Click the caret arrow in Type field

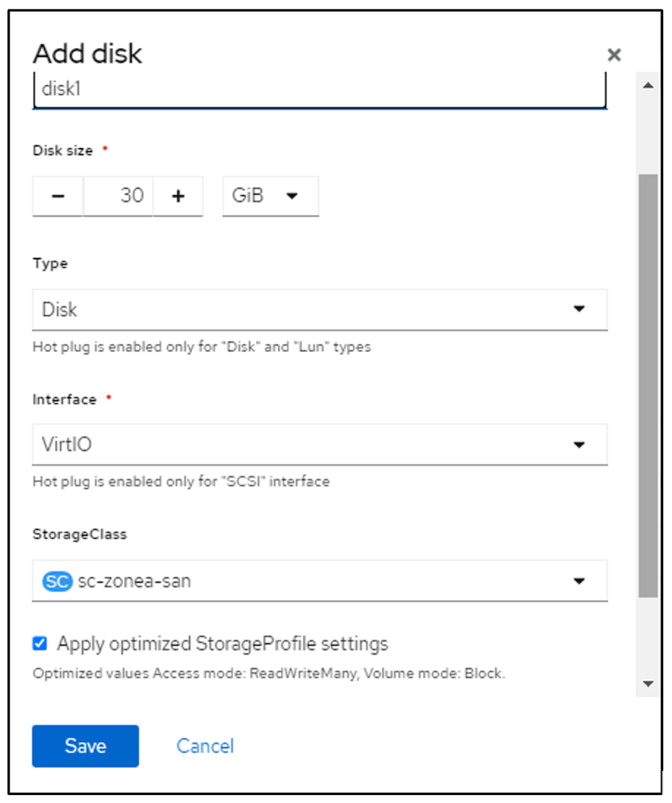579,309
